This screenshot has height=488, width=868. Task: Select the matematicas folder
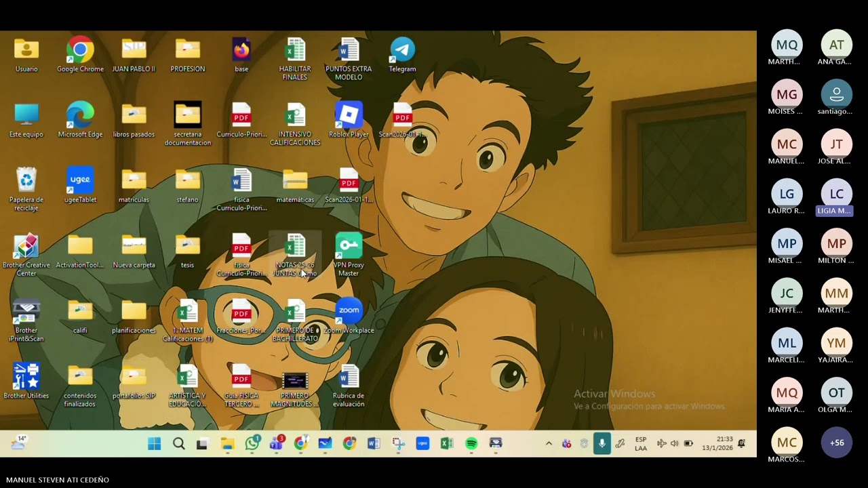tap(295, 186)
